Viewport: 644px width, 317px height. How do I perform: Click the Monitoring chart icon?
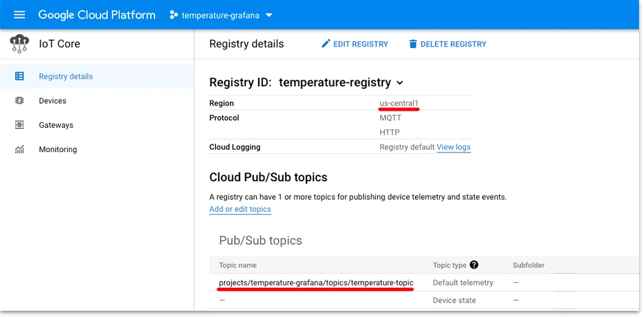click(x=19, y=150)
